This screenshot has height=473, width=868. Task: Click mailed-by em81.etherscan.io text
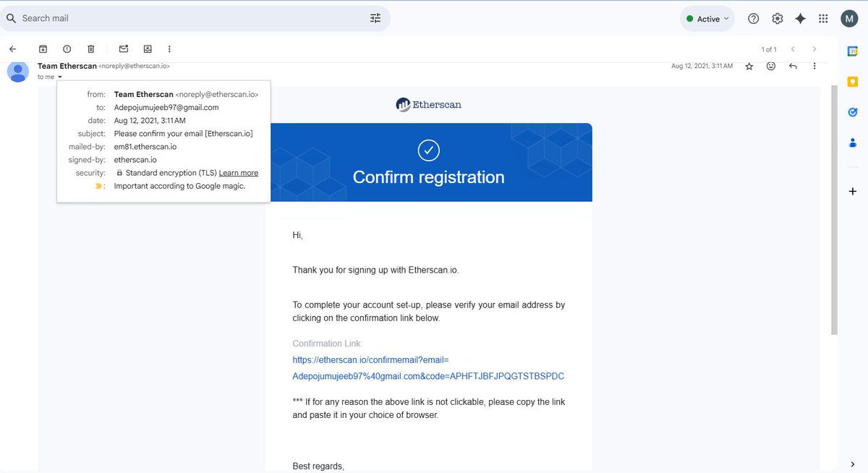point(145,147)
